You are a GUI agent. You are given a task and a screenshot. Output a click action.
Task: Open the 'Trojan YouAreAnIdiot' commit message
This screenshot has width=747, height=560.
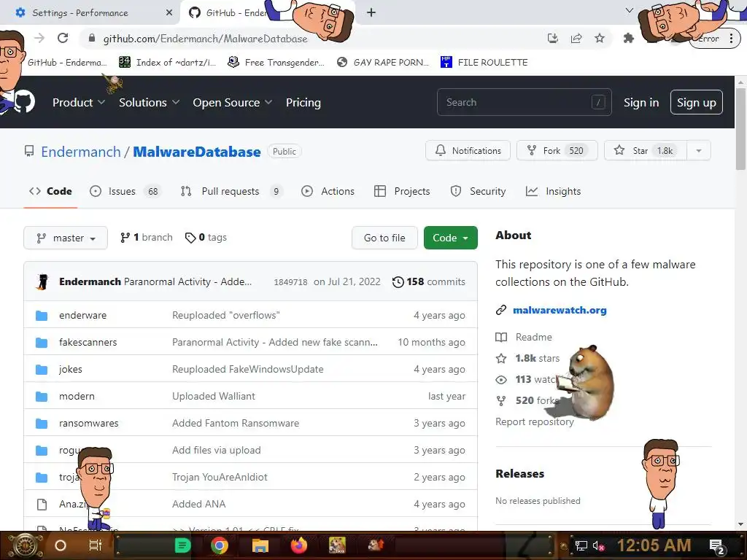[220, 477]
